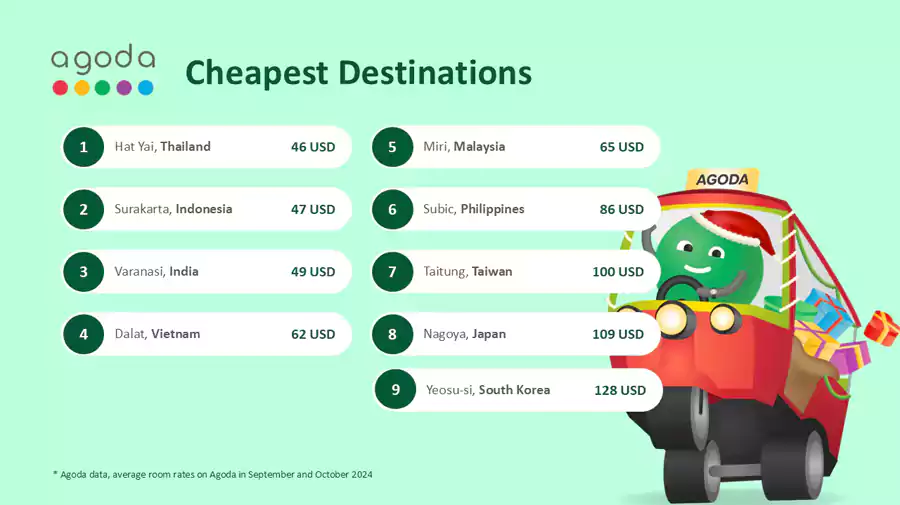Click the Nagoya, Japan destination
This screenshot has width=900, height=505.
[x=464, y=334]
